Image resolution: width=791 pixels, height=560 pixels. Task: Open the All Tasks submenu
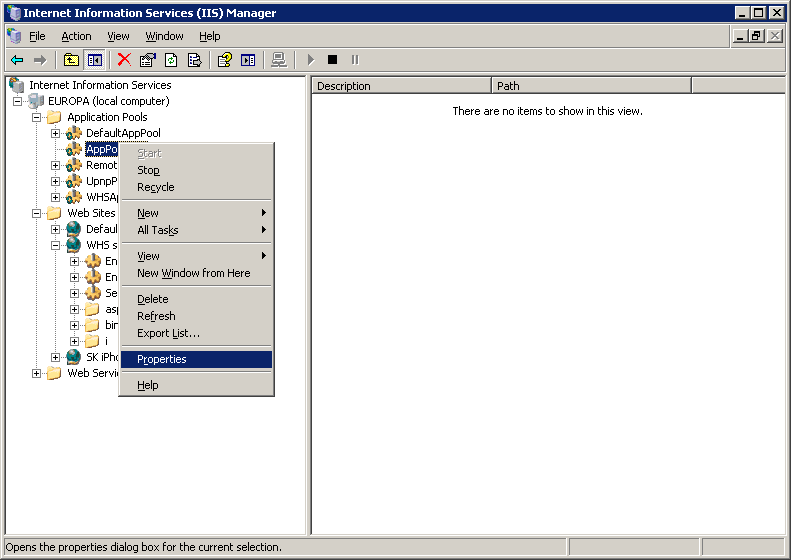(x=197, y=230)
